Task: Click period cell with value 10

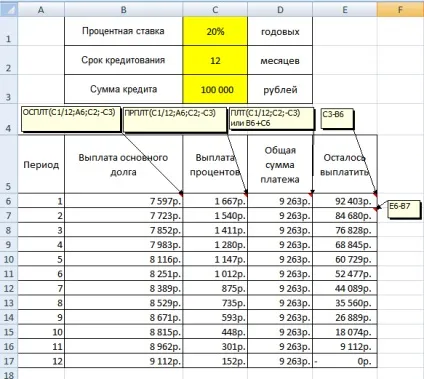Action: (x=41, y=332)
